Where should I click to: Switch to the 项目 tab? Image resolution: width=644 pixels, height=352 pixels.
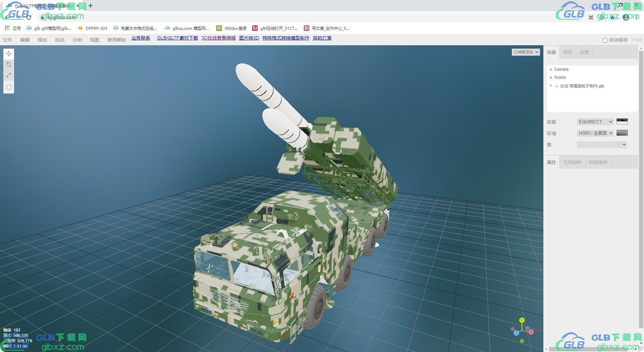568,52
